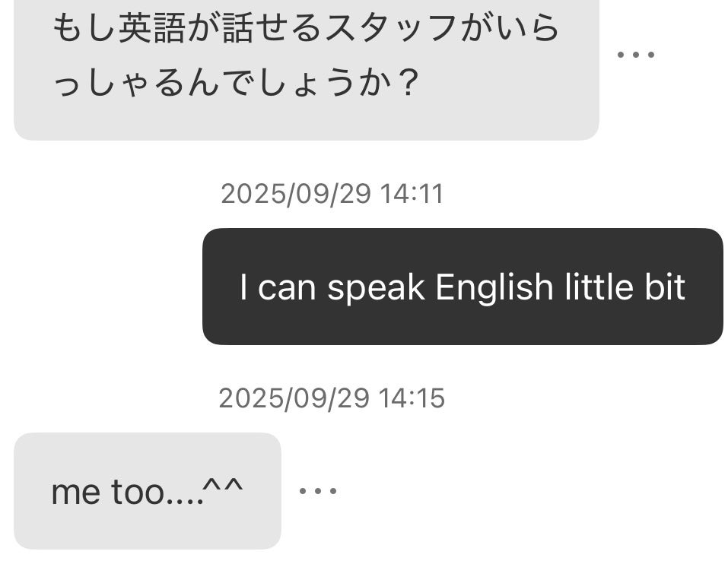Click the word "speak" in the dark bubble
The image size is (728, 564).
point(376,287)
